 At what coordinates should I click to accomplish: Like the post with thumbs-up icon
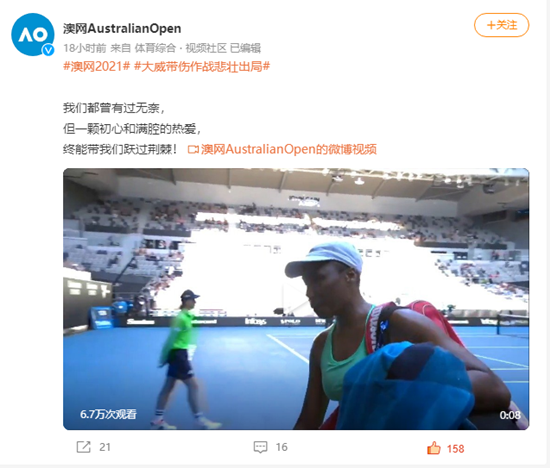(434, 448)
